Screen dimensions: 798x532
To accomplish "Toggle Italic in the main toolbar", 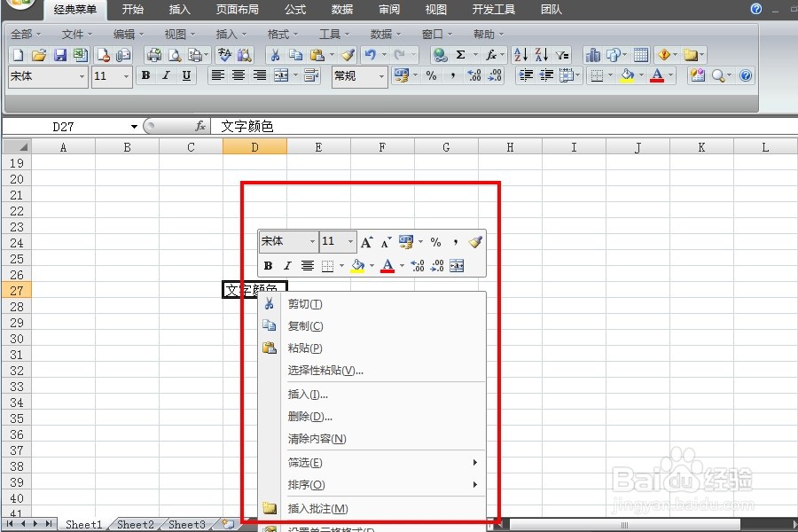I will click(166, 76).
